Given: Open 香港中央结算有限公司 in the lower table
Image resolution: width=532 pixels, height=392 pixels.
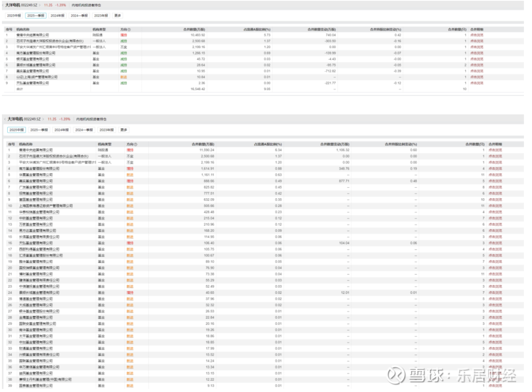Looking at the screenshot, I should [36, 150].
